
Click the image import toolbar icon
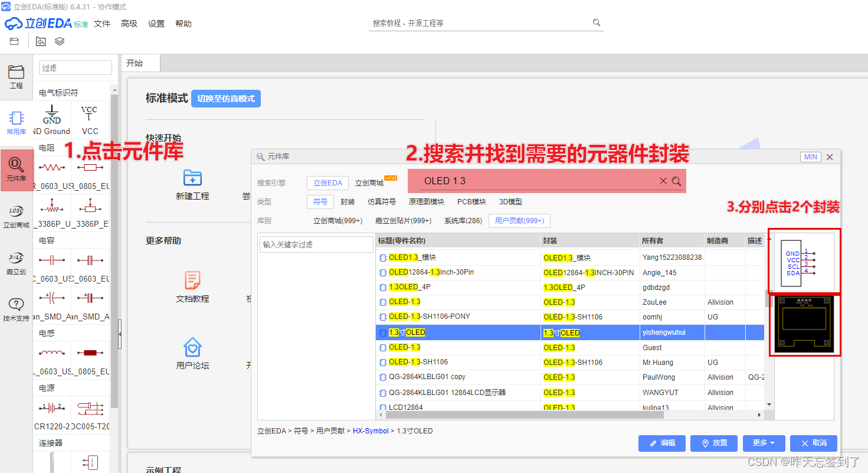point(41,41)
